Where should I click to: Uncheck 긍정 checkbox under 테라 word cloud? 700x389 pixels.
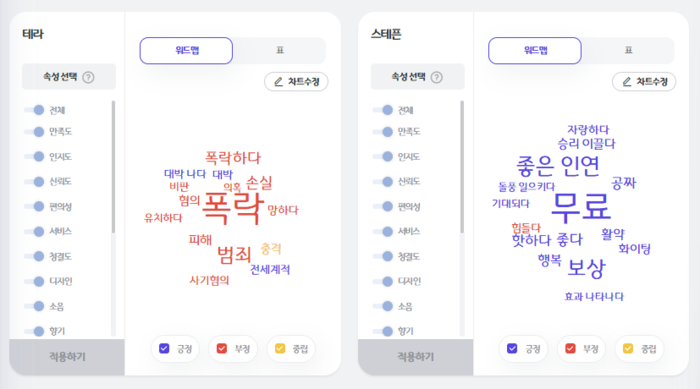[164, 348]
